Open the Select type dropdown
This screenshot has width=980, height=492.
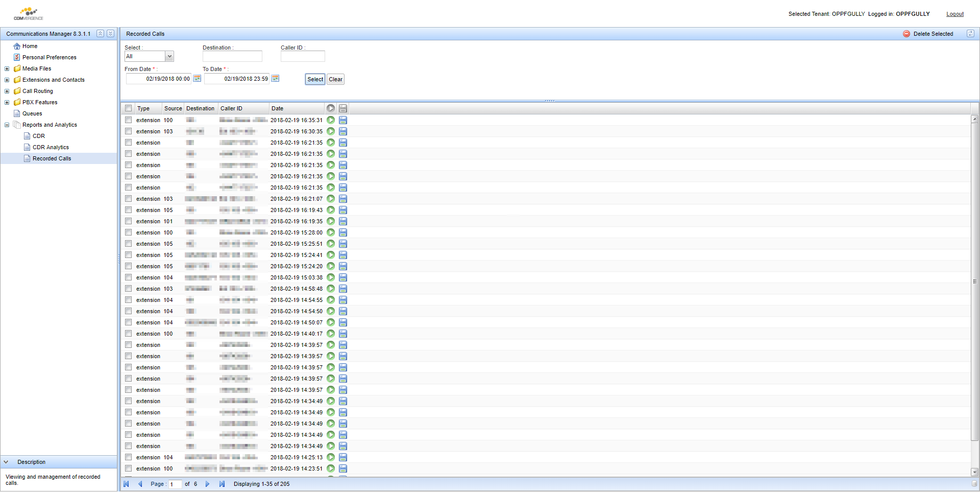coord(169,56)
